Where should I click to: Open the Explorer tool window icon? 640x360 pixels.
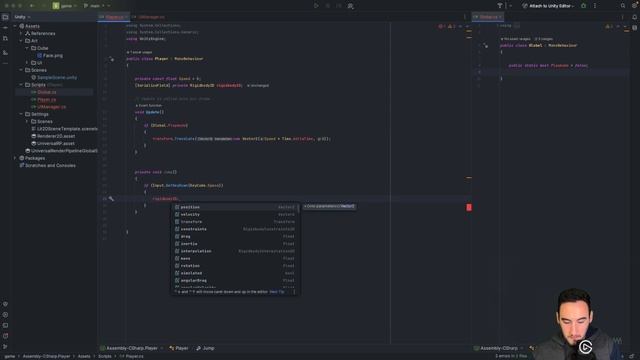[x=5, y=17]
